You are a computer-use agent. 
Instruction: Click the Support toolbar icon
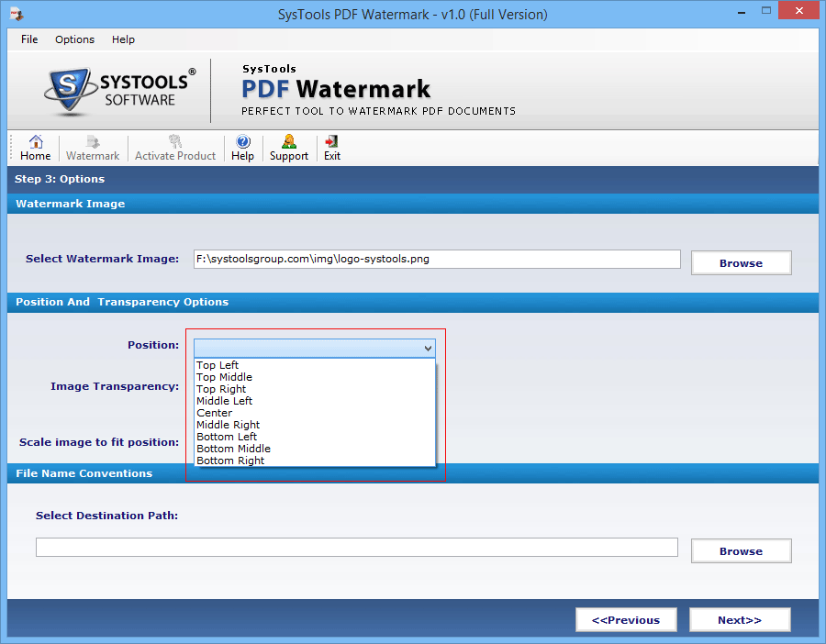tap(289, 148)
